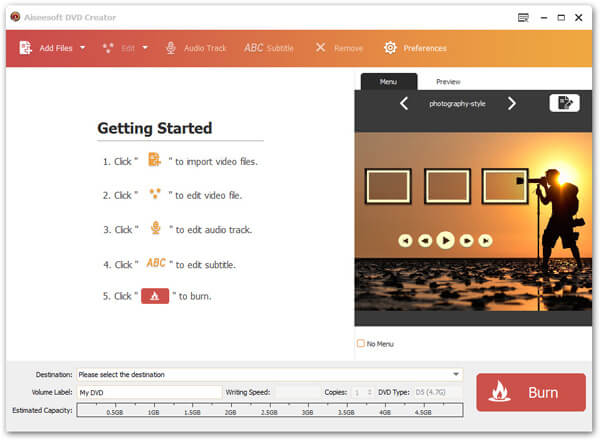
Task: Switch to the Preview tab
Action: [448, 81]
